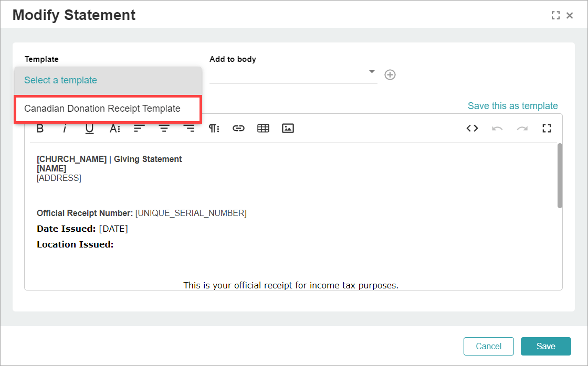
Task: Toggle editor fullscreen mode
Action: click(x=547, y=128)
